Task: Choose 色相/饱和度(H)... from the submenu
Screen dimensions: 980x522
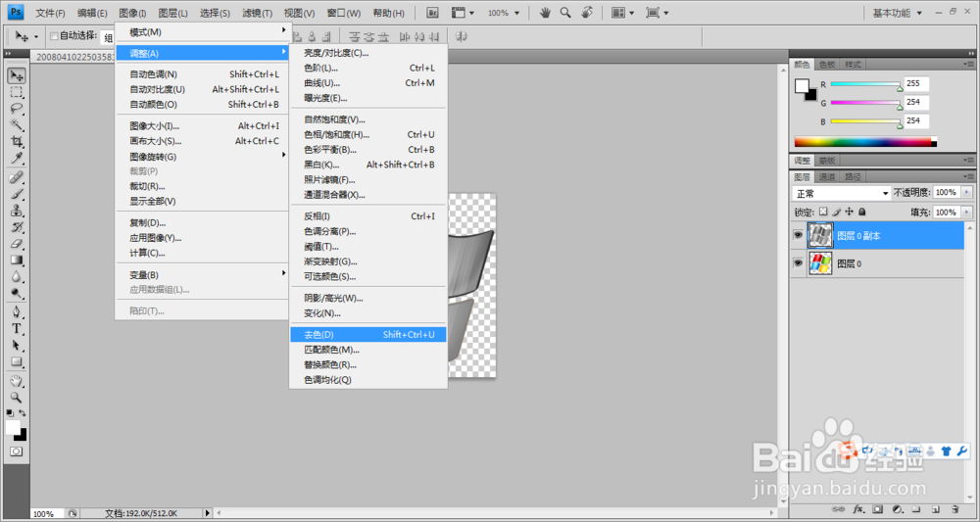Action: [368, 134]
